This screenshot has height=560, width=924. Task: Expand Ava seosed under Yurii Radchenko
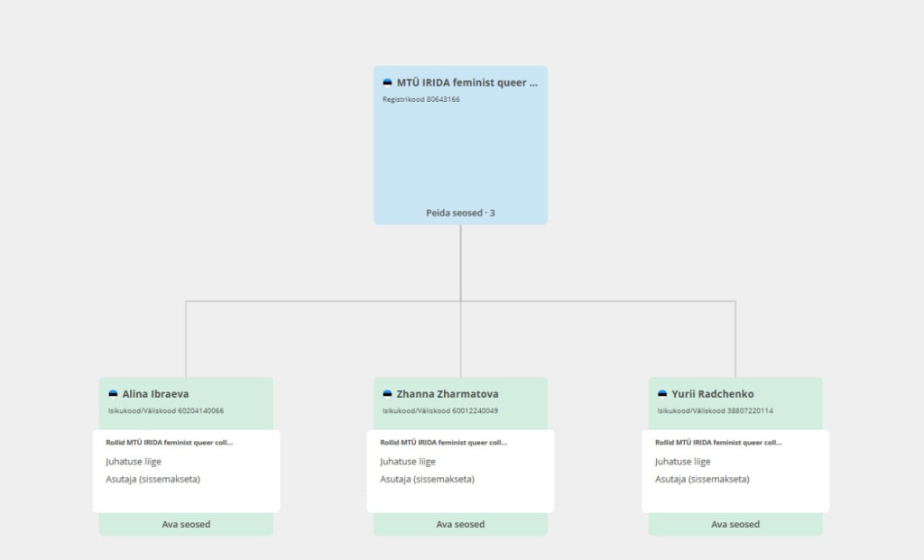[x=735, y=524]
